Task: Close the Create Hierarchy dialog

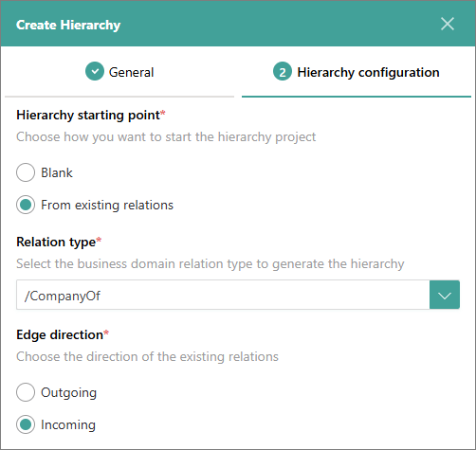Action: tap(448, 24)
